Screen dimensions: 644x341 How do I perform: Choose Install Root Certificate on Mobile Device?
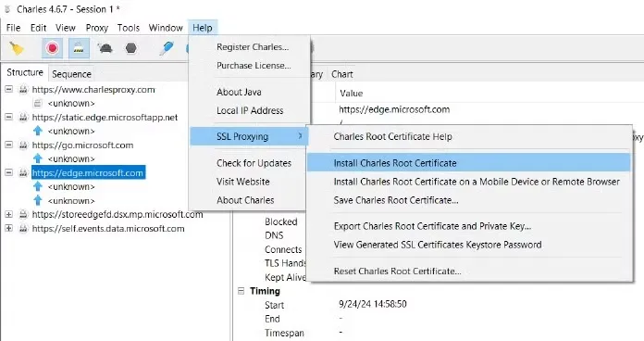pyautogui.click(x=468, y=182)
